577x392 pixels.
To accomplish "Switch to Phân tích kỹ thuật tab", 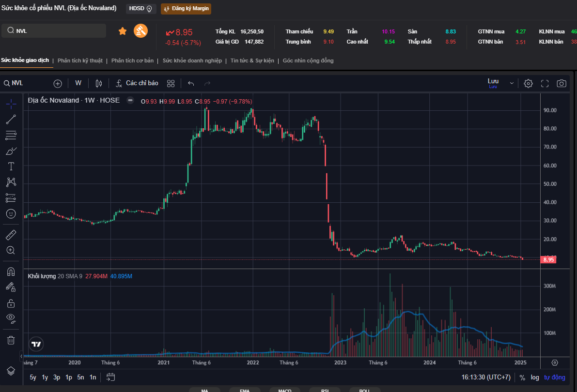I will click(80, 60).
